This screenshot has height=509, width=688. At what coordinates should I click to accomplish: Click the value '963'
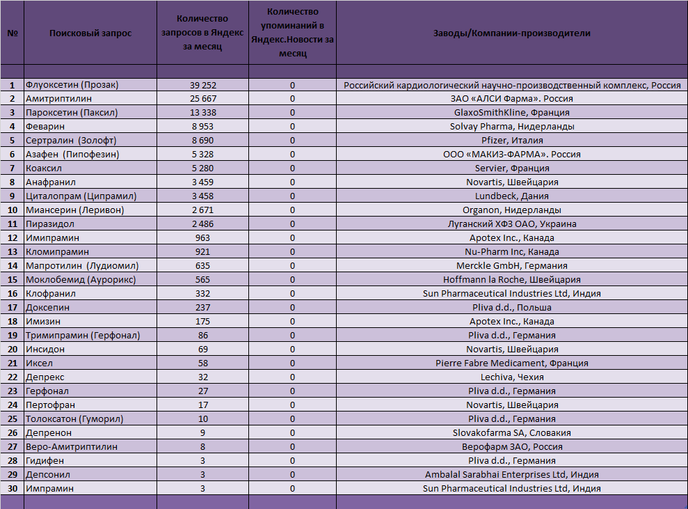coord(202,238)
